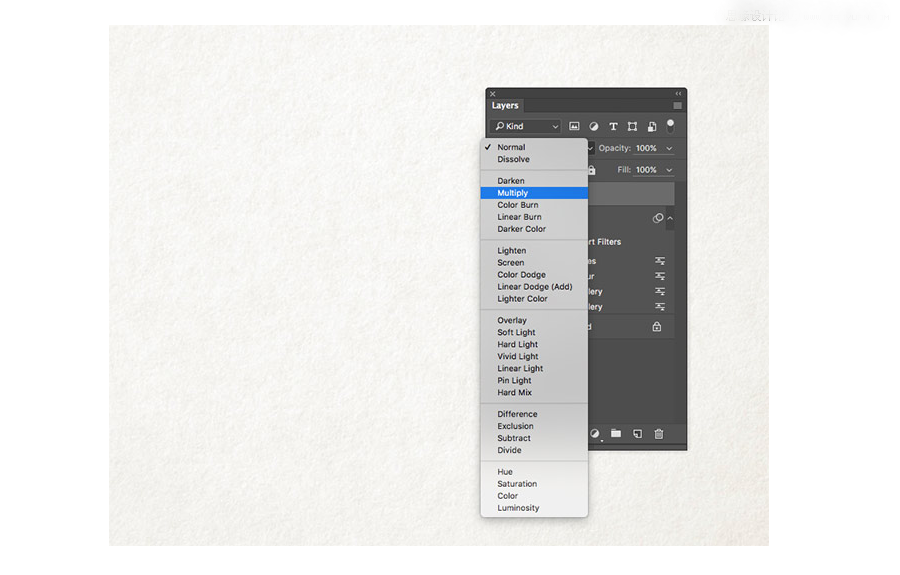900x575 pixels.
Task: Filter layers by shape layer icon
Action: click(x=632, y=127)
